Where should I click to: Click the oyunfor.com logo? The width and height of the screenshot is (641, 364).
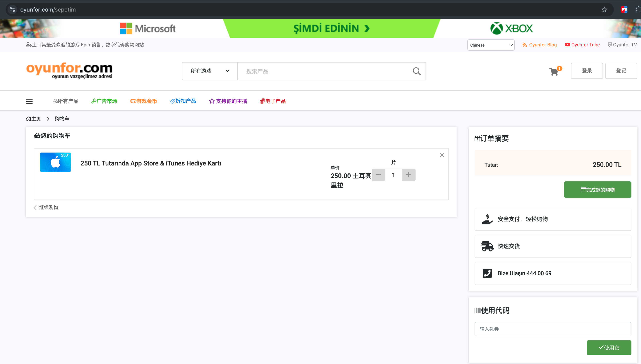coord(69,71)
